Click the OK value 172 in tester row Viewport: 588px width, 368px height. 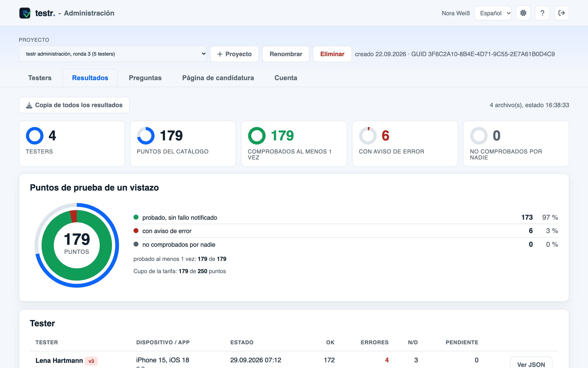point(329,360)
